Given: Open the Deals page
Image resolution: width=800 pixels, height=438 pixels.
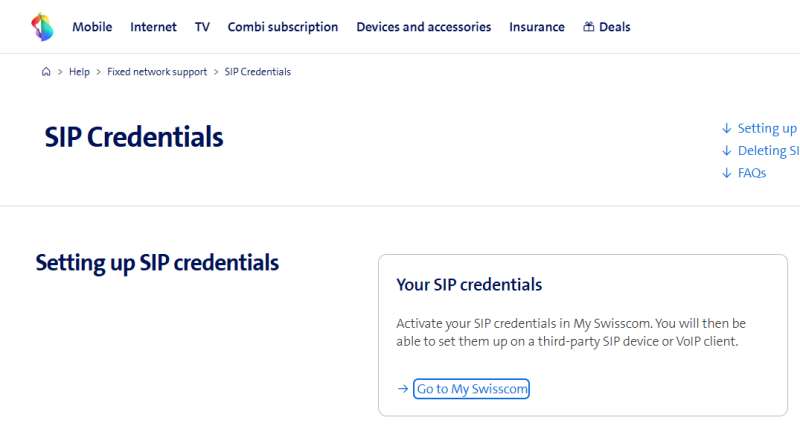Looking at the screenshot, I should coord(614,27).
